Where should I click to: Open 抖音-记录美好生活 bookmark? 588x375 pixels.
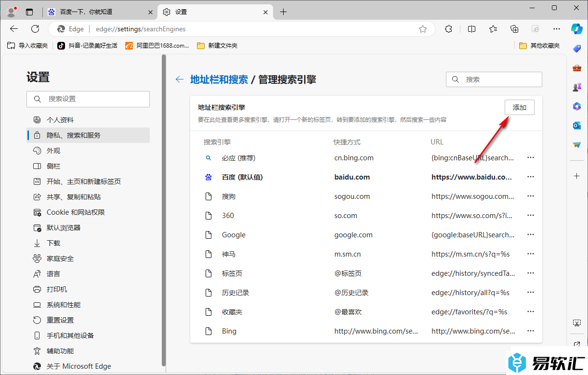tap(87, 46)
